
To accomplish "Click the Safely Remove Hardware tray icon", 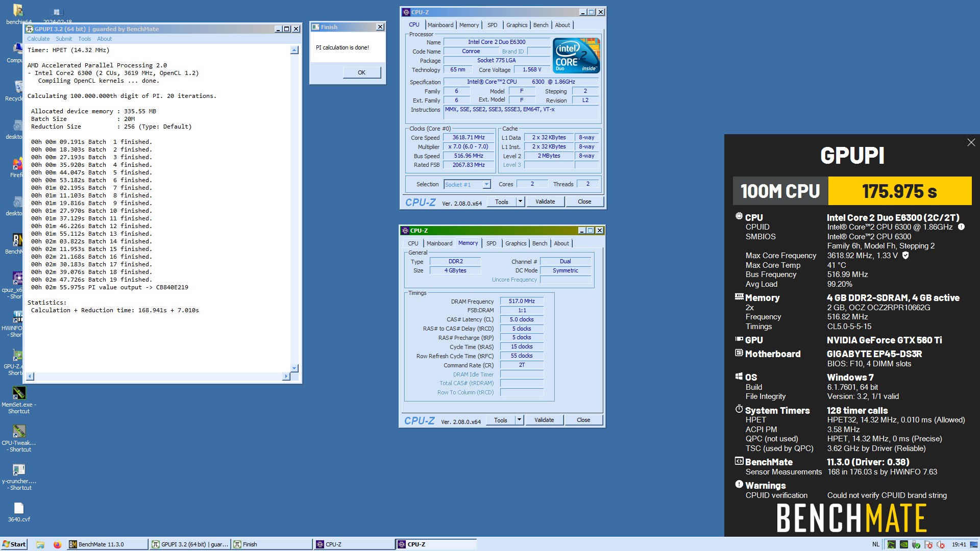I will pyautogui.click(x=916, y=544).
